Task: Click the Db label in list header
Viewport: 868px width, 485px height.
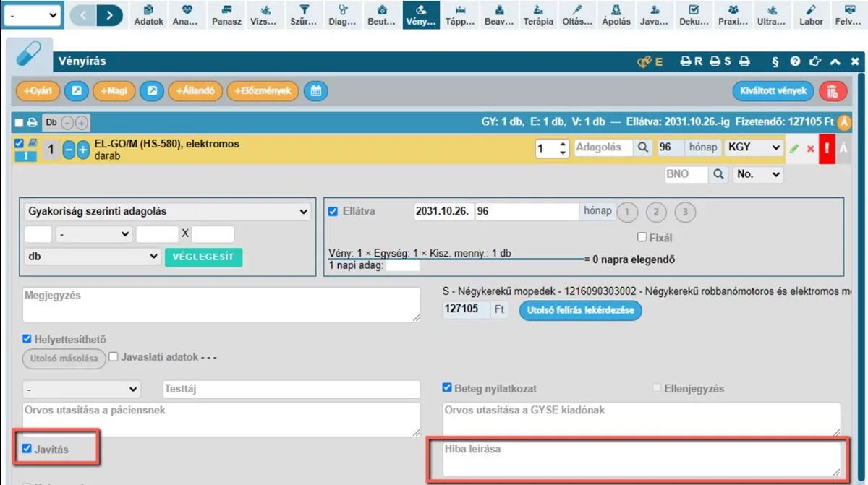Action: point(51,123)
